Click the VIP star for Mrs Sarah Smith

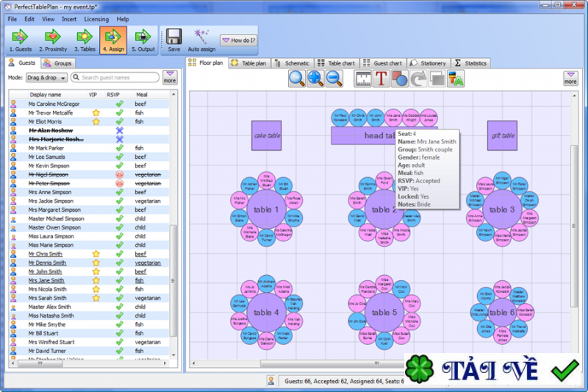tap(96, 298)
